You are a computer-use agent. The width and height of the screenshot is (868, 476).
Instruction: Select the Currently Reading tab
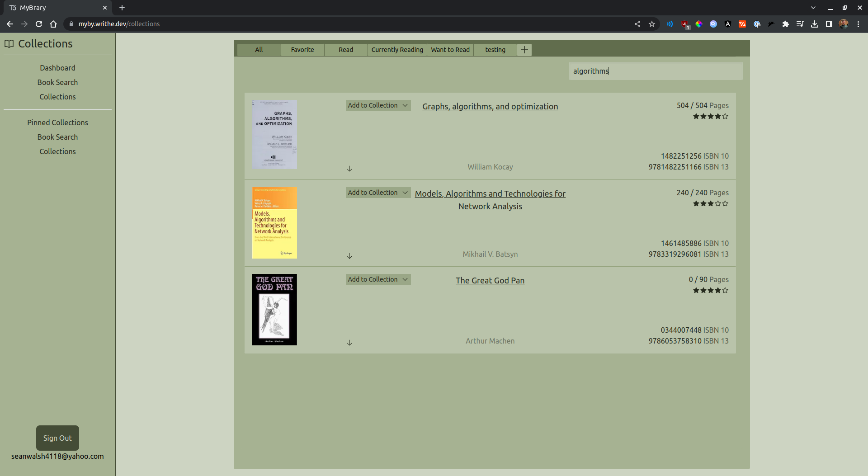pos(397,50)
